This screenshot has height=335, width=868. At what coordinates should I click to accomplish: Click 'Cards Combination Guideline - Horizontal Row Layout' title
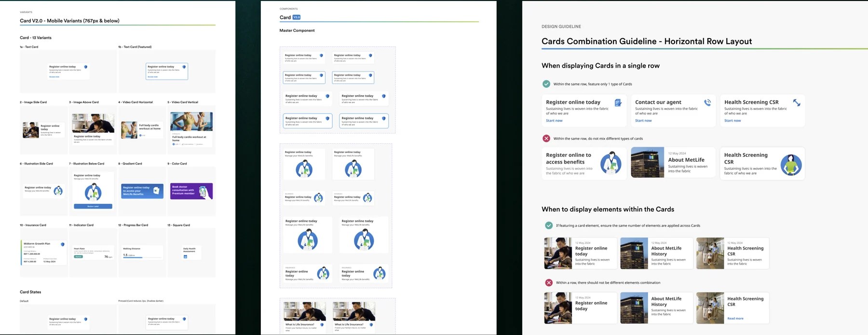coord(647,42)
